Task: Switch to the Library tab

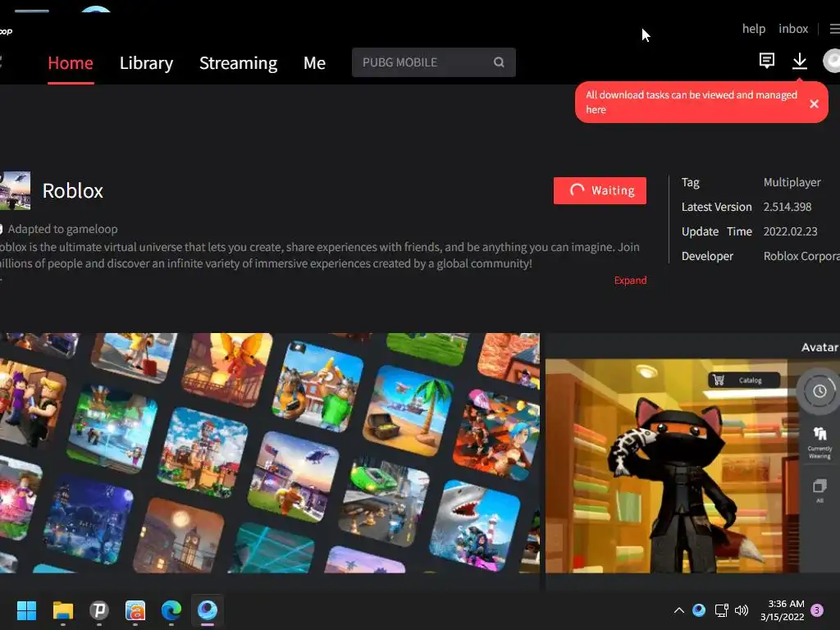Action: tap(146, 62)
